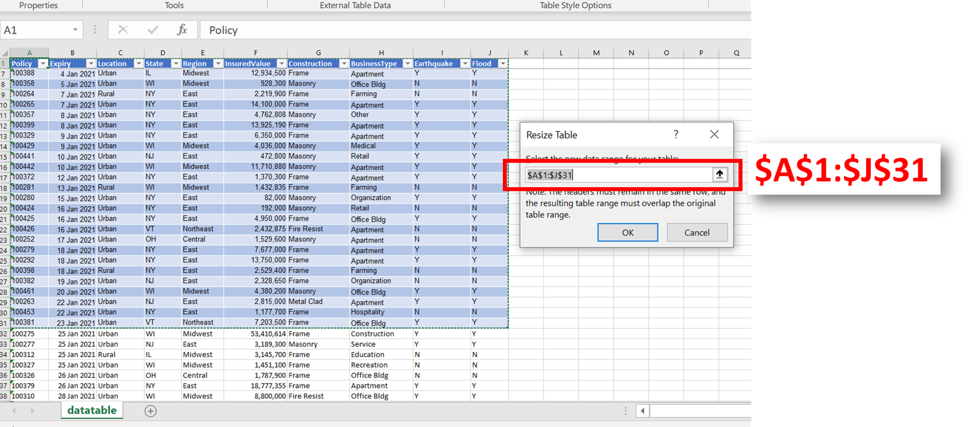Expand the InsuredValue filter dropdown
980x427 pixels.
point(281,64)
